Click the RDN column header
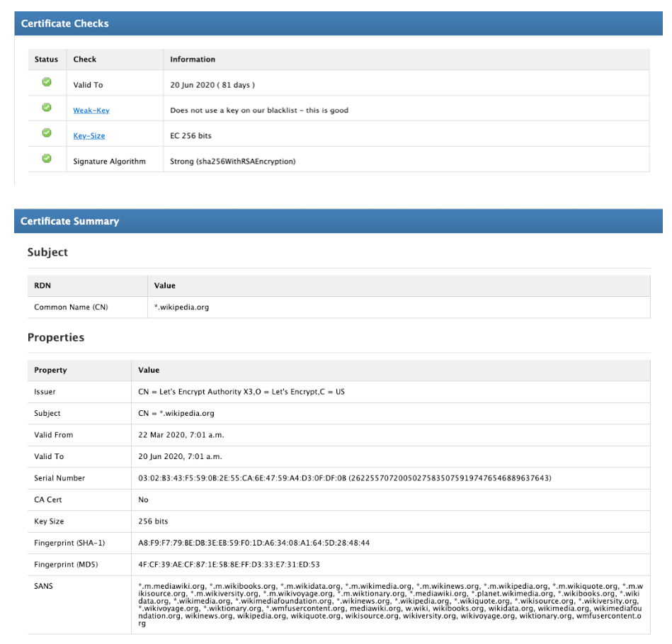 coord(42,286)
